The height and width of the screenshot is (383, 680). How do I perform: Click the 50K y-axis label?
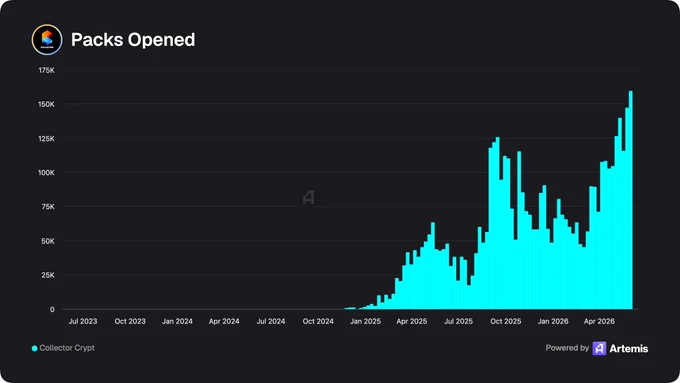48,241
